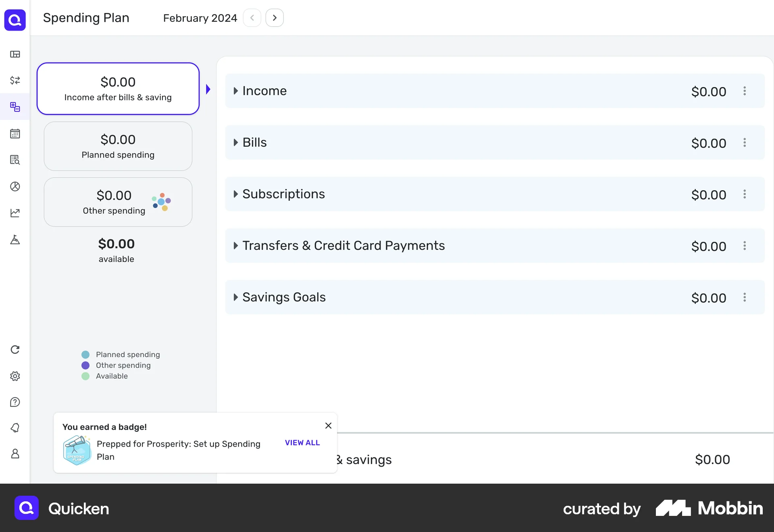774x532 pixels.
Task: View all earned badges
Action: pyautogui.click(x=302, y=443)
